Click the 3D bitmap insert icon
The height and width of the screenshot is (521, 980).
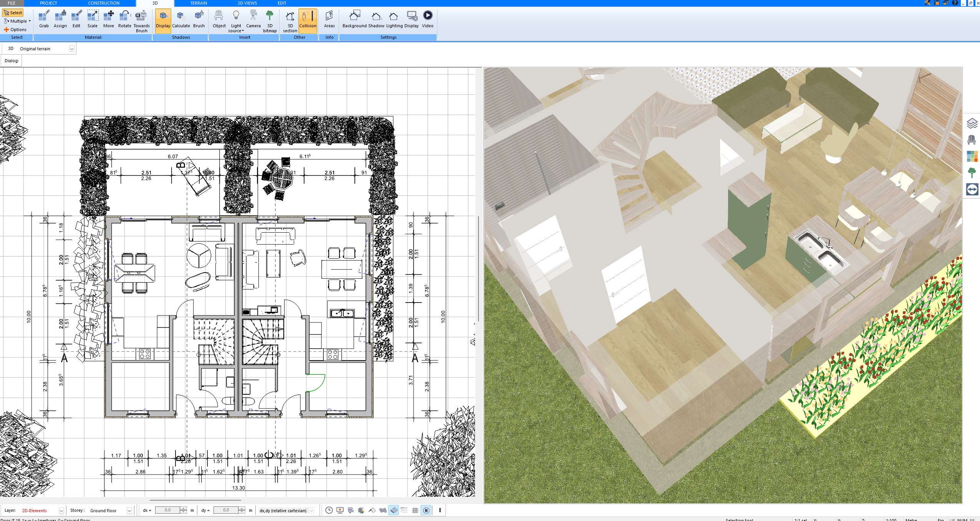tap(270, 21)
